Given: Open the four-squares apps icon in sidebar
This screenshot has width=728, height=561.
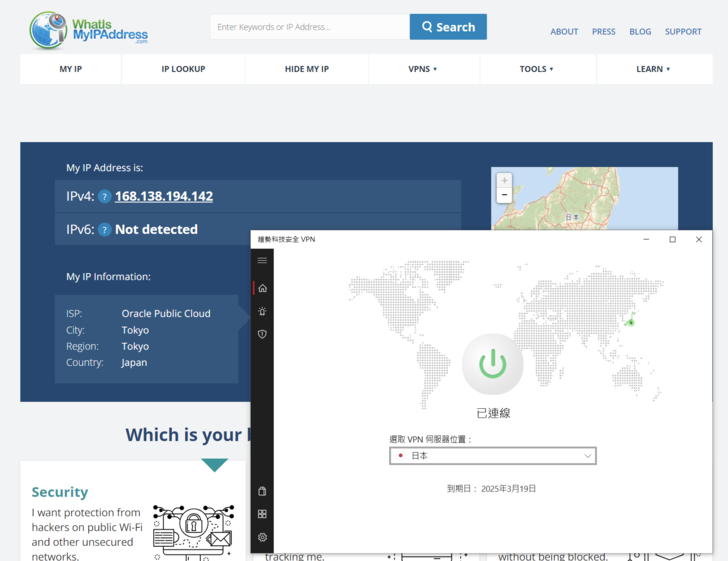Looking at the screenshot, I should click(262, 514).
